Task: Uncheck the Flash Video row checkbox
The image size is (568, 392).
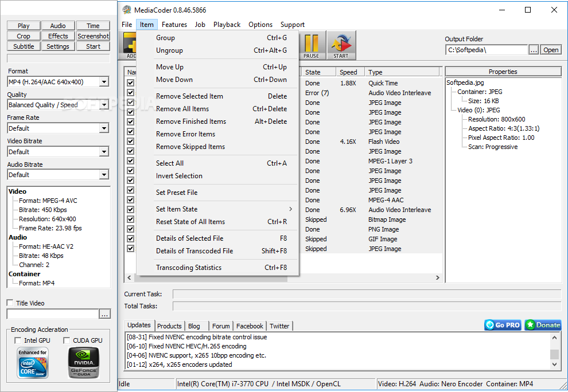Action: [x=131, y=142]
